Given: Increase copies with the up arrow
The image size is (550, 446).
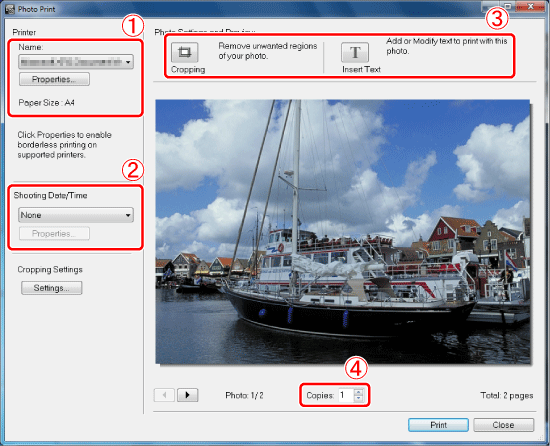Looking at the screenshot, I should coord(358,392).
